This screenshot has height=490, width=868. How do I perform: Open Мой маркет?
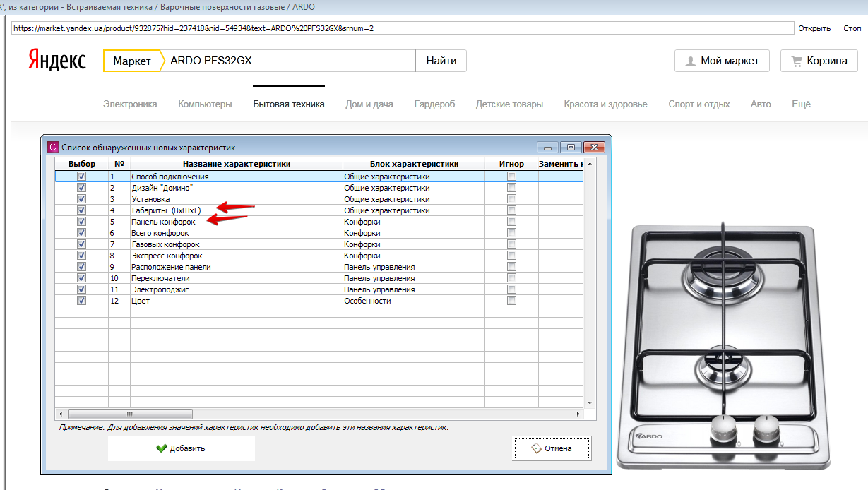(720, 61)
